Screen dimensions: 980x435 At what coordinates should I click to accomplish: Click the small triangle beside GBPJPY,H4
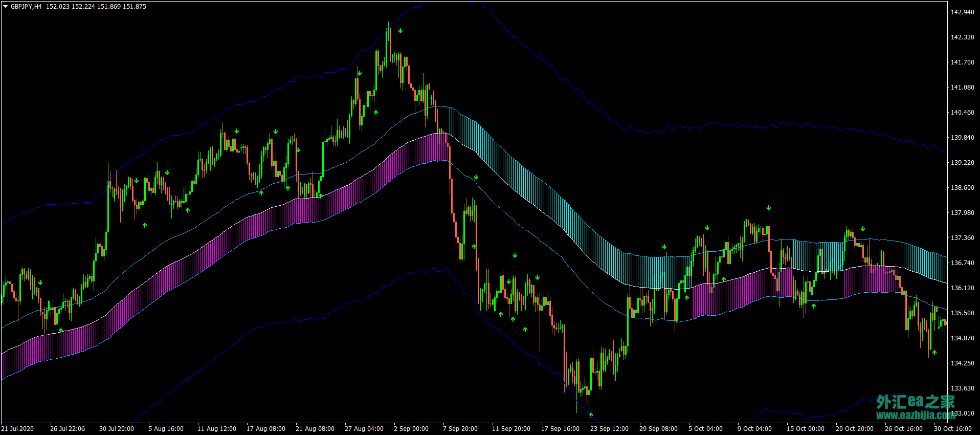point(6,7)
